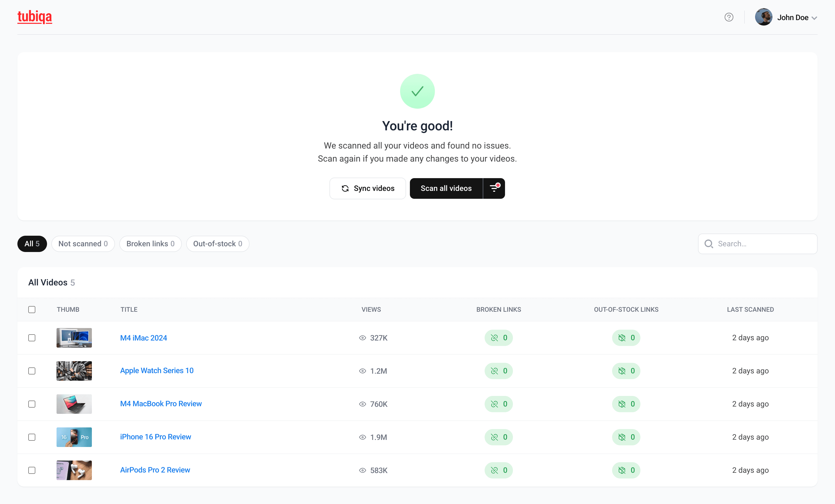
Task: Click the eye icon beside 583K views
Action: [363, 471]
